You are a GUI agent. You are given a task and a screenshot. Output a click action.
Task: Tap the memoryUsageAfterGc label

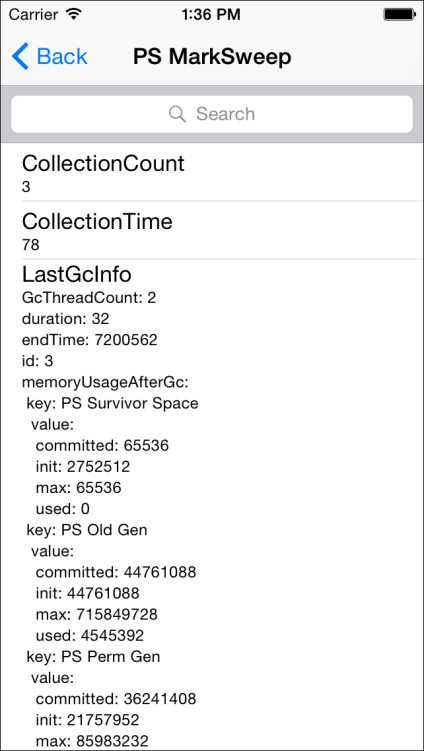click(105, 382)
